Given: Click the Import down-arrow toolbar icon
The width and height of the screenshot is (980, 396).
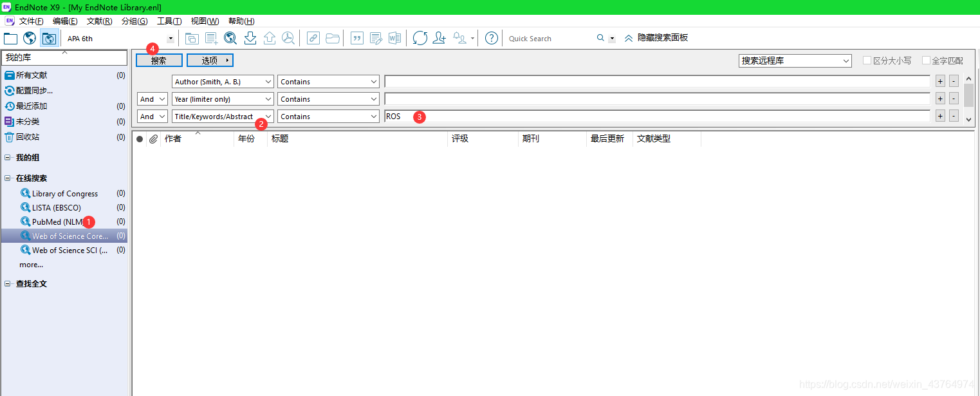Looking at the screenshot, I should tap(250, 39).
